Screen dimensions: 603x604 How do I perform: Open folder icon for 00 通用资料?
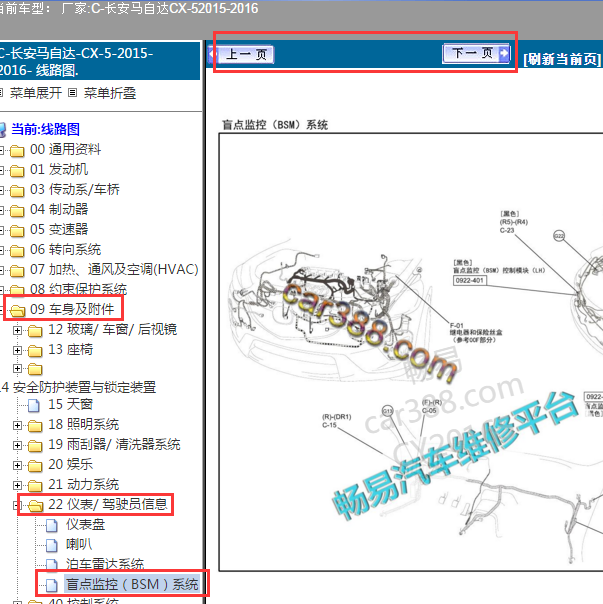[x=17, y=150]
